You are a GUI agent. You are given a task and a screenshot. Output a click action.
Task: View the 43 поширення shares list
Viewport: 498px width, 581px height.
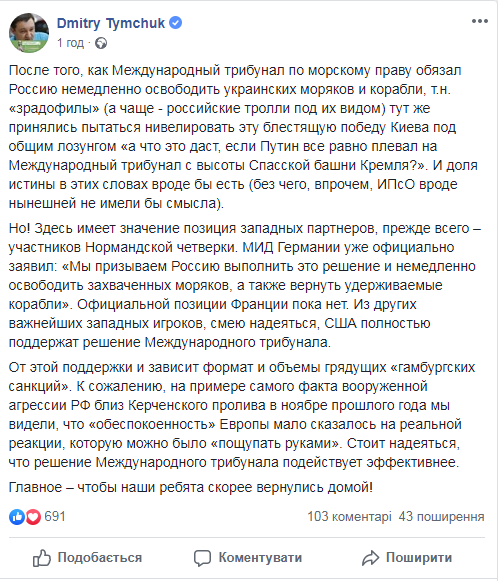[441, 517]
